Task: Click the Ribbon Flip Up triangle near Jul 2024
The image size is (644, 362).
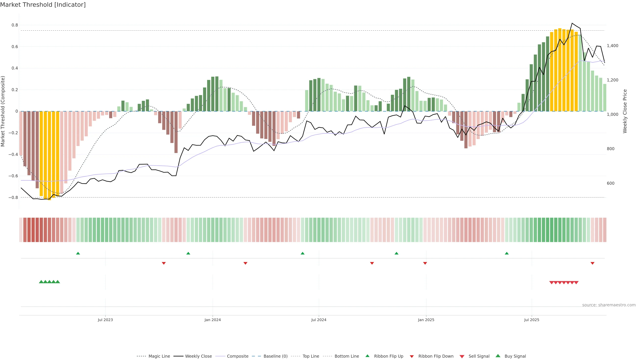Action: pyautogui.click(x=303, y=253)
